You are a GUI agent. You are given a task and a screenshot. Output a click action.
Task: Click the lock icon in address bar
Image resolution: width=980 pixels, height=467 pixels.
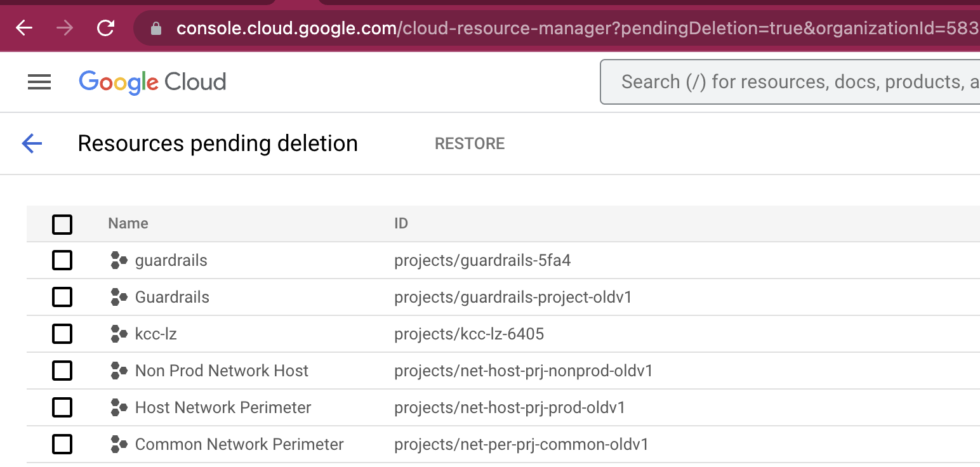[x=156, y=29]
